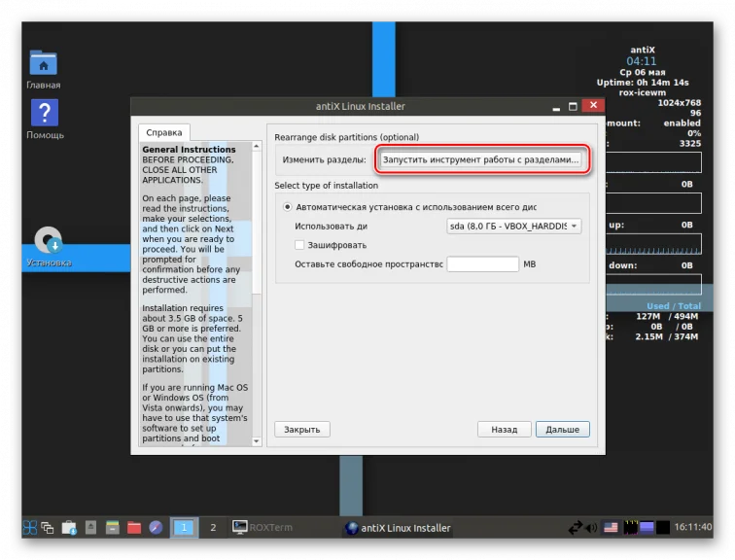
Task: Activate antiX Linux Installer taskbar entry
Action: (x=398, y=528)
